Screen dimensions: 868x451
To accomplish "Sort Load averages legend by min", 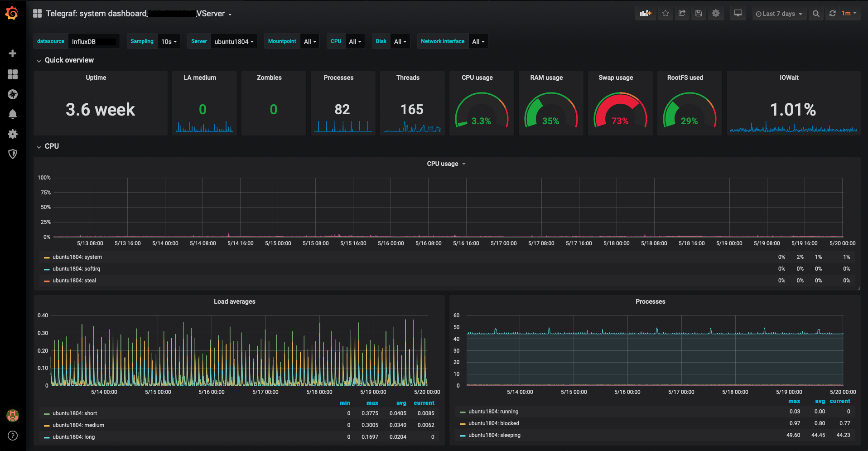I will click(x=345, y=403).
